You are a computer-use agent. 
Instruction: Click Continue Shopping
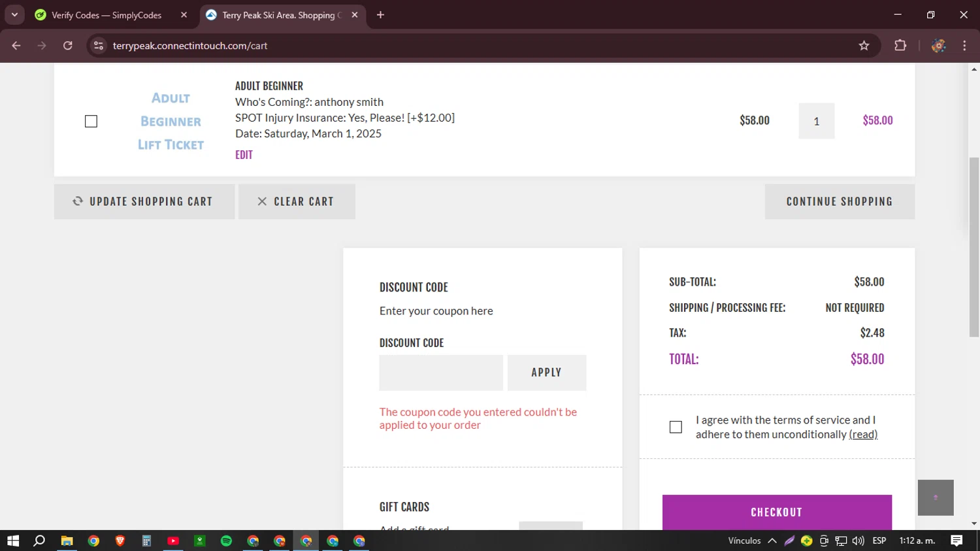[840, 201]
